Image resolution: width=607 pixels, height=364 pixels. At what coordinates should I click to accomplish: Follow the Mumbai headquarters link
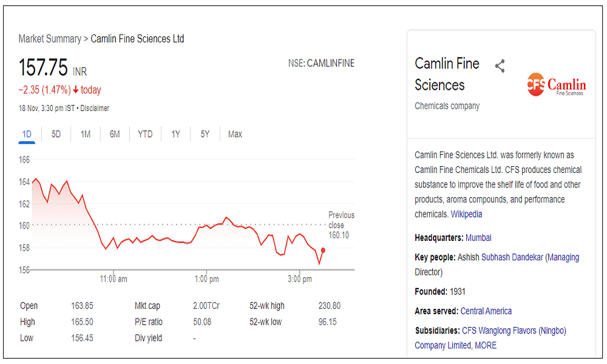coord(478,238)
